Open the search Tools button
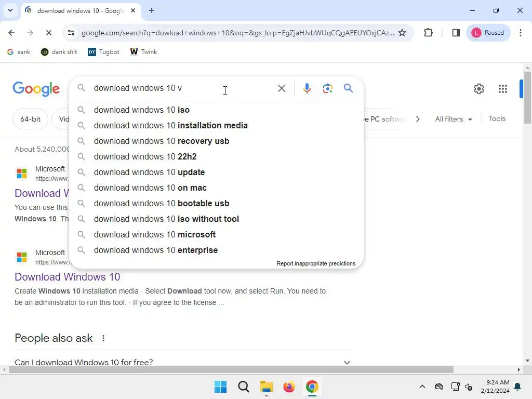This screenshot has width=532, height=399. point(497,119)
